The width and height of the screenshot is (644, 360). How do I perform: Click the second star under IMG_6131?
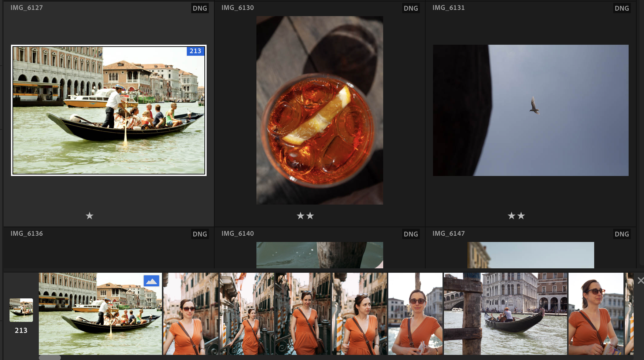(x=521, y=216)
